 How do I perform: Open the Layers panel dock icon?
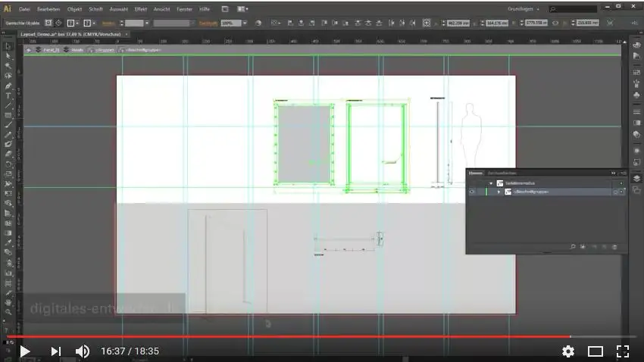click(636, 179)
